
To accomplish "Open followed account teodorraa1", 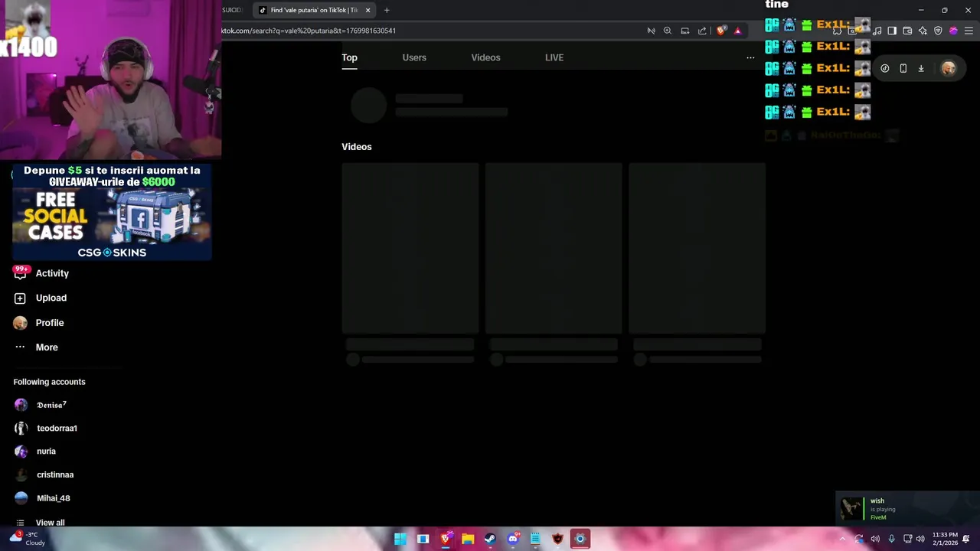I will tap(46, 428).
